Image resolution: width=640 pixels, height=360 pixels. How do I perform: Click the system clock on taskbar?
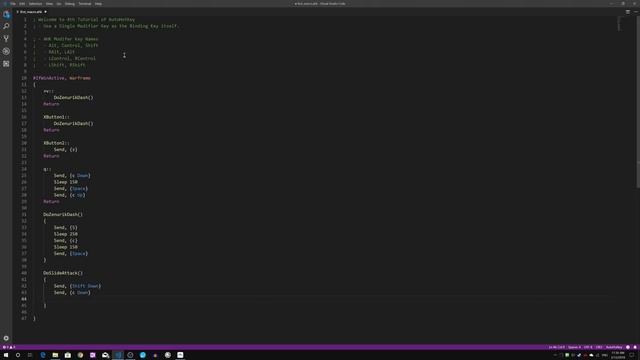click(x=618, y=355)
